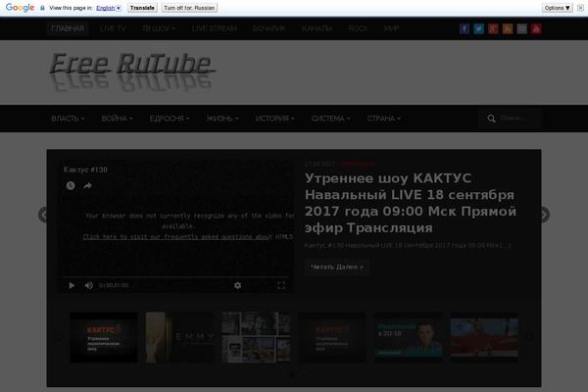Open the gray email social icon

(522, 28)
